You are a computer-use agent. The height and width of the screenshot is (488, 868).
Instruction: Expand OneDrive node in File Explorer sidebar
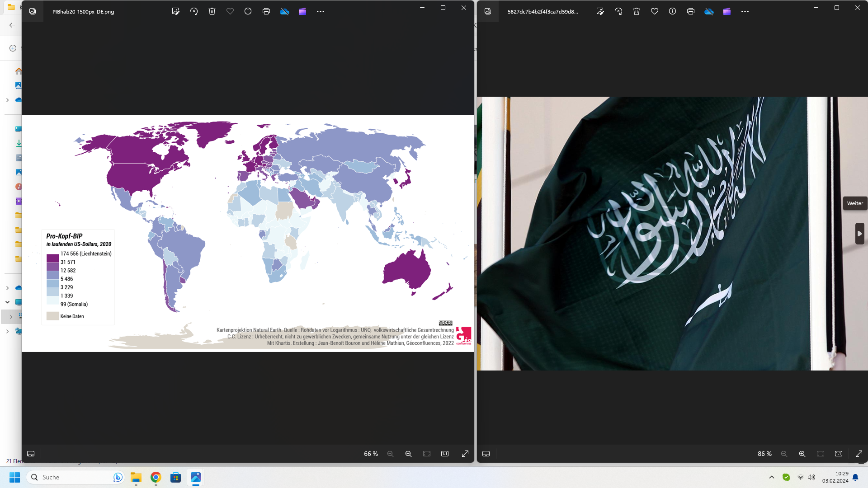point(7,100)
